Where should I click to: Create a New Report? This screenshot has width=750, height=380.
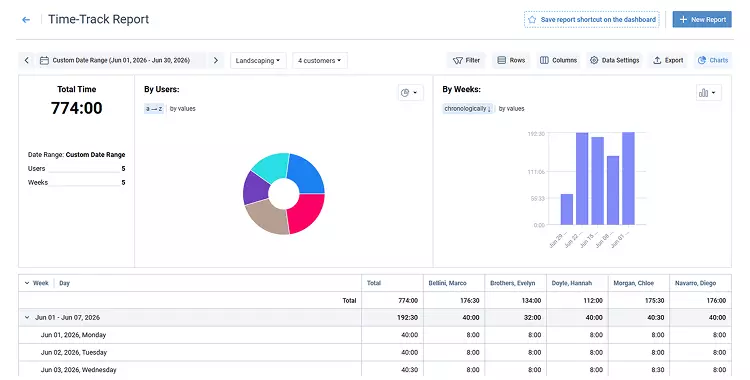pyautogui.click(x=702, y=20)
